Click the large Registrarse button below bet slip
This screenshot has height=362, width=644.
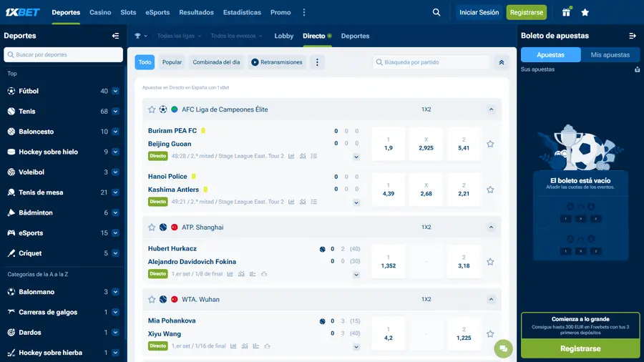tap(580, 348)
